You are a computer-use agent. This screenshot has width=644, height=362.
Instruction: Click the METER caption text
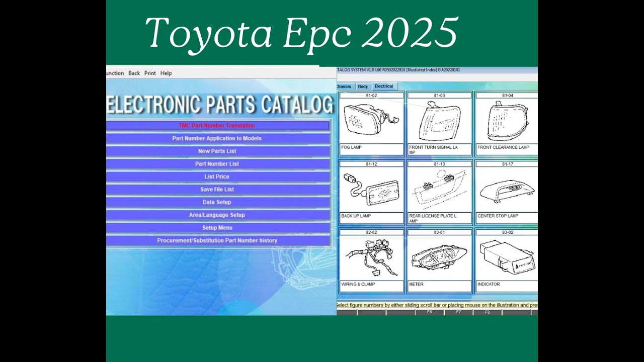417,284
